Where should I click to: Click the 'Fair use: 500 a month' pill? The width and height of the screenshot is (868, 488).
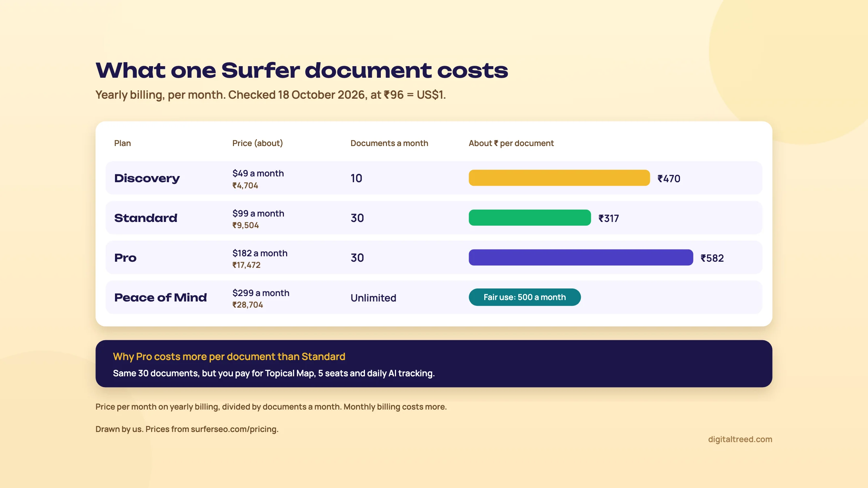pyautogui.click(x=525, y=297)
